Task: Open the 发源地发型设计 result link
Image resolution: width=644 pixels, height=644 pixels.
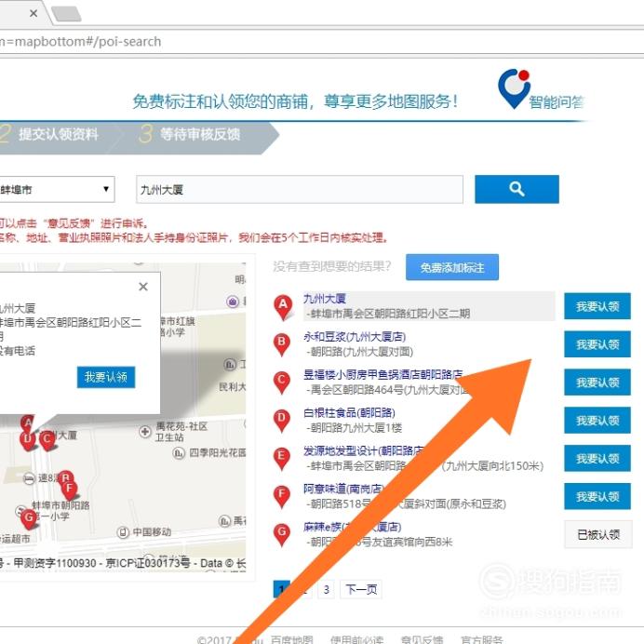Action: 364,451
